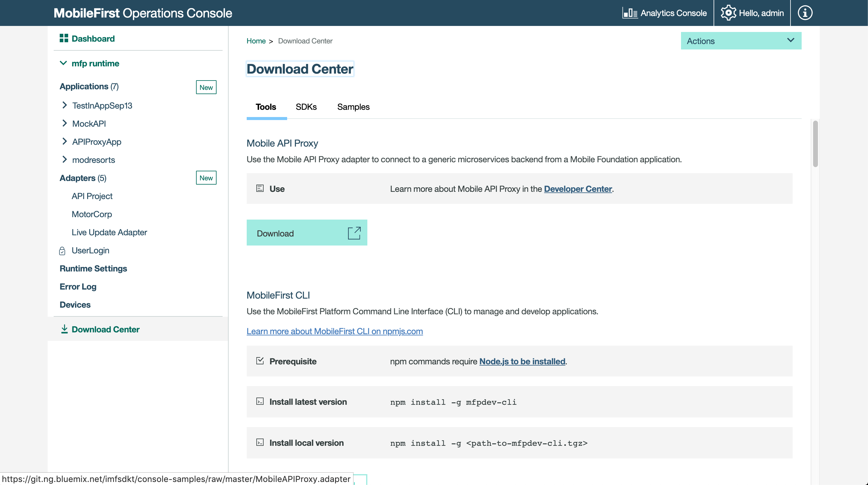Click the terminal icon beside Install latest version
The height and width of the screenshot is (485, 868).
260,401
